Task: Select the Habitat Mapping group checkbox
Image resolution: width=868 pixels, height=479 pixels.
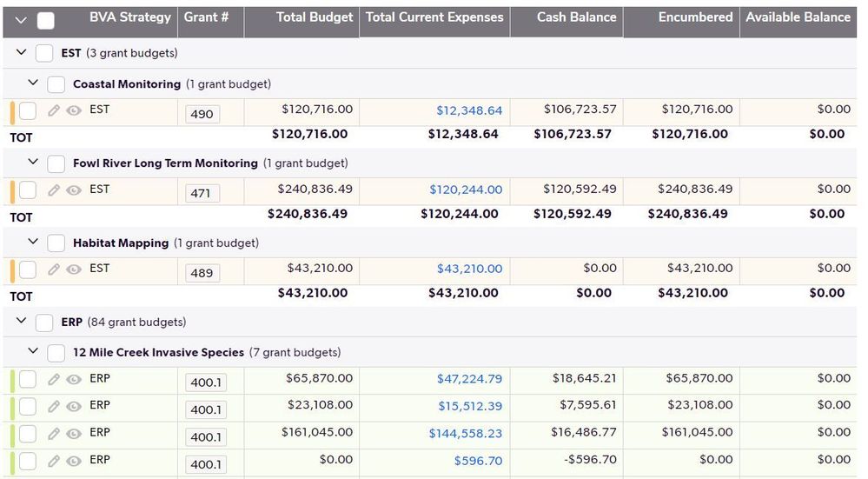Action: [x=56, y=243]
